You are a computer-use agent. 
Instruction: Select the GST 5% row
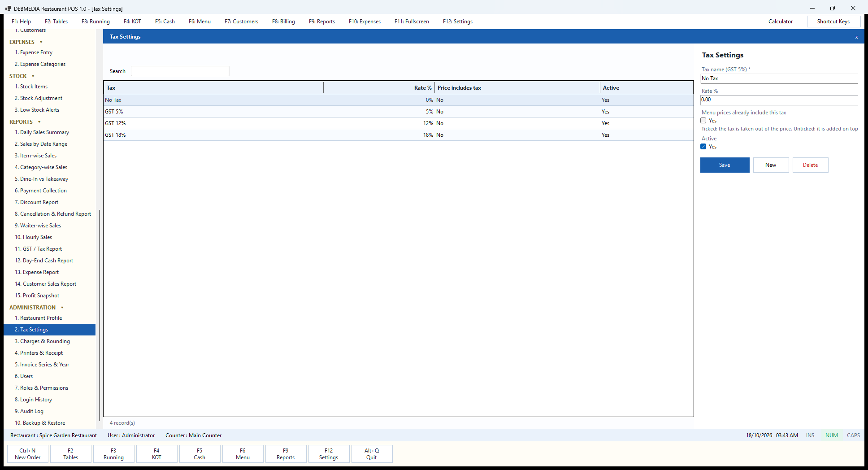[399, 112]
